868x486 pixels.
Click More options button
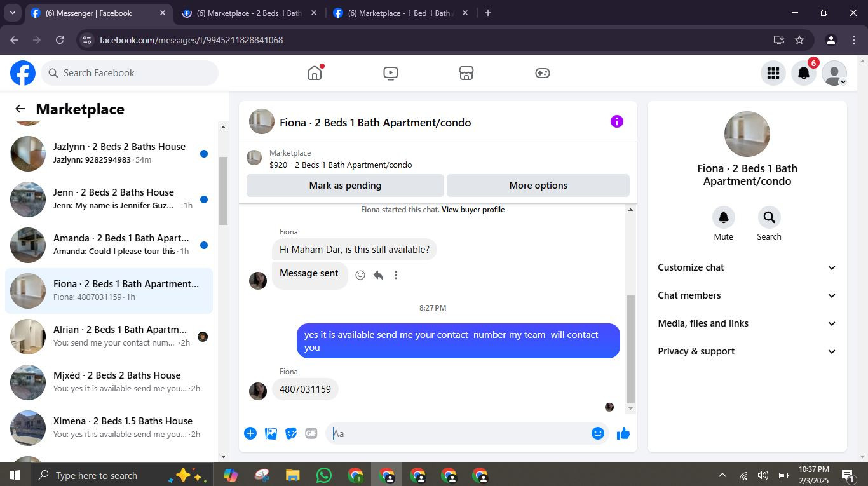pyautogui.click(x=538, y=186)
